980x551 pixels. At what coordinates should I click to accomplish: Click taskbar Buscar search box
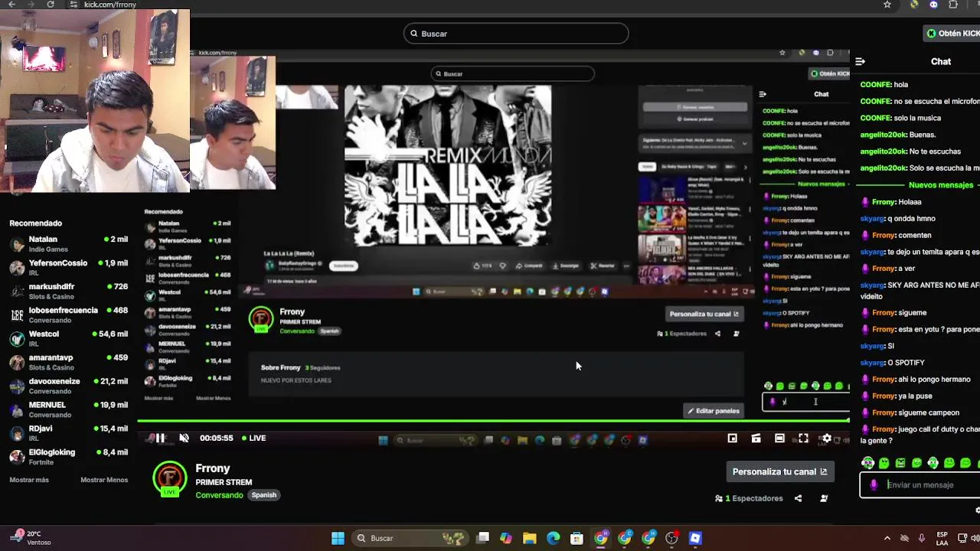coord(409,538)
